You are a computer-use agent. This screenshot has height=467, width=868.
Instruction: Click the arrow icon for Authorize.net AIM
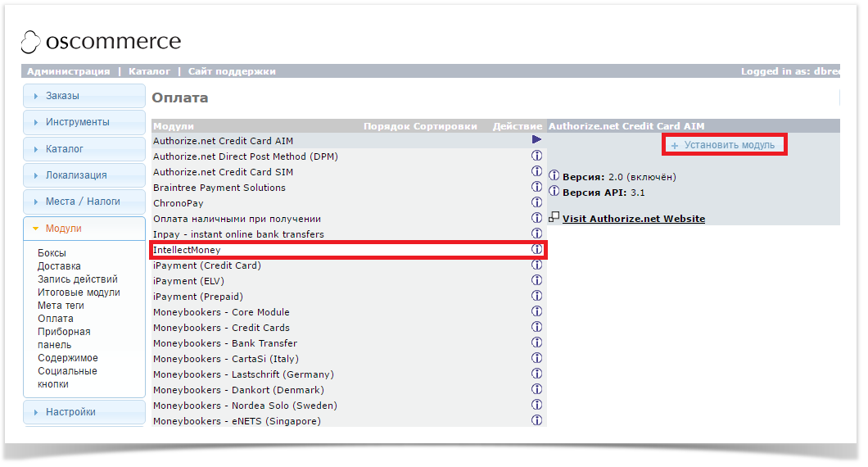click(x=537, y=140)
